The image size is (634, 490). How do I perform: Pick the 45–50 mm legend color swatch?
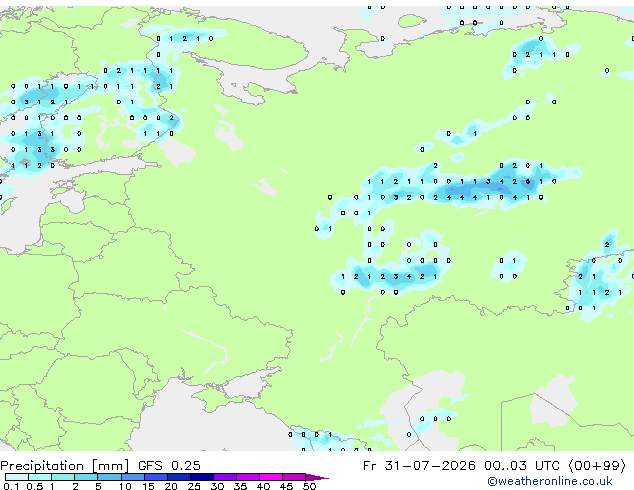pyautogui.click(x=294, y=477)
